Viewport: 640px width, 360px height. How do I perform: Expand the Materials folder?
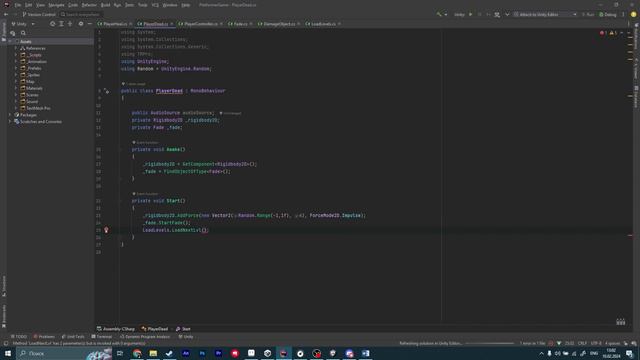[16, 88]
